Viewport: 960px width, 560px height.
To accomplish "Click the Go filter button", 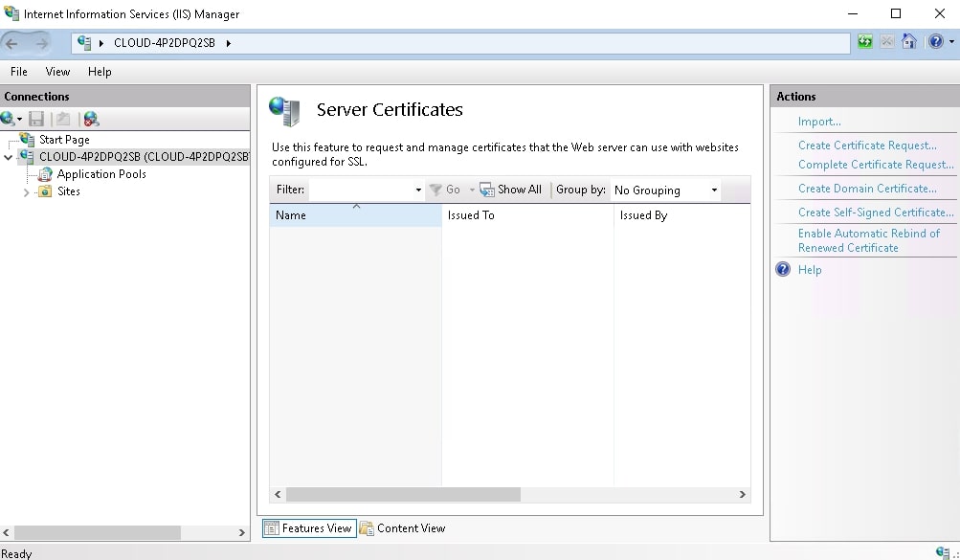I will (x=445, y=190).
